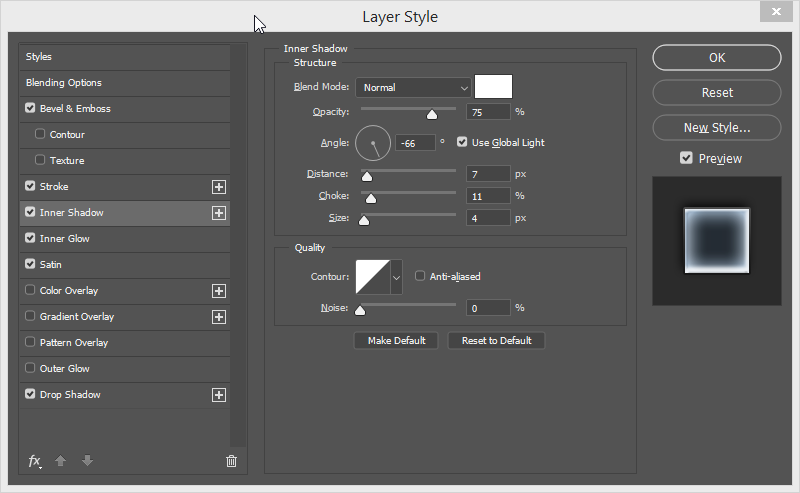Click the move effect down arrow
The height and width of the screenshot is (493, 800).
87,461
